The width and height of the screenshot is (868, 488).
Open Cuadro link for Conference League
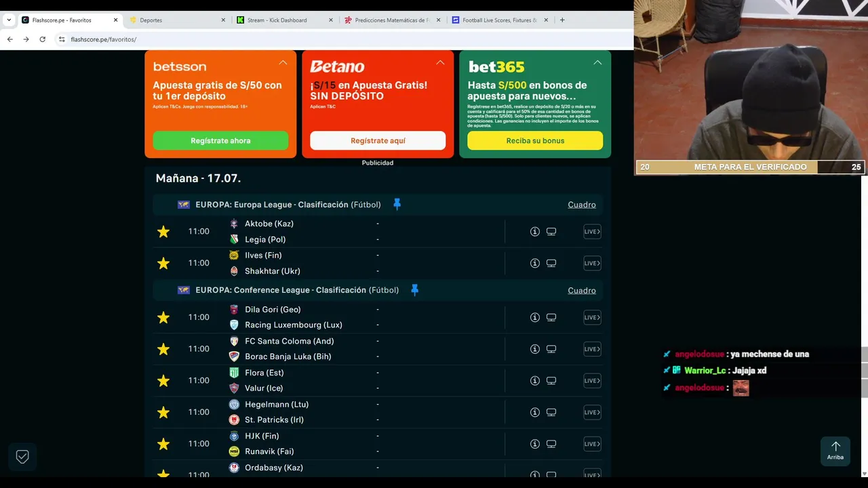[x=582, y=290]
